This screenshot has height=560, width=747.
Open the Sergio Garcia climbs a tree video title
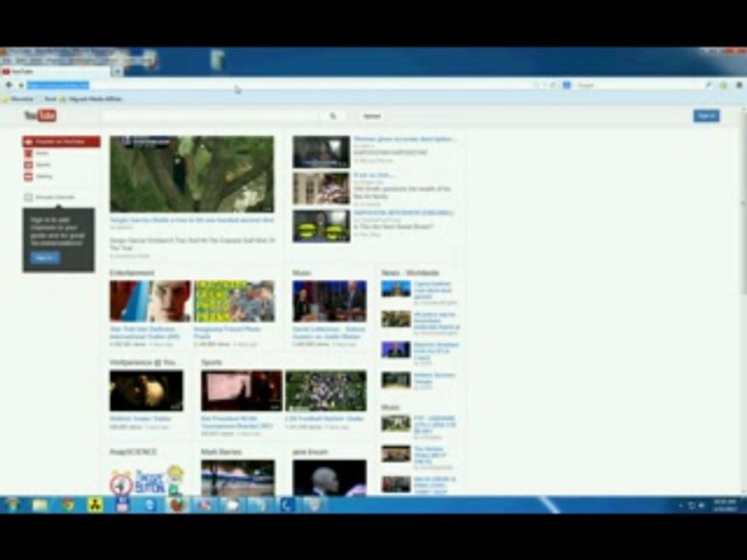(x=192, y=220)
